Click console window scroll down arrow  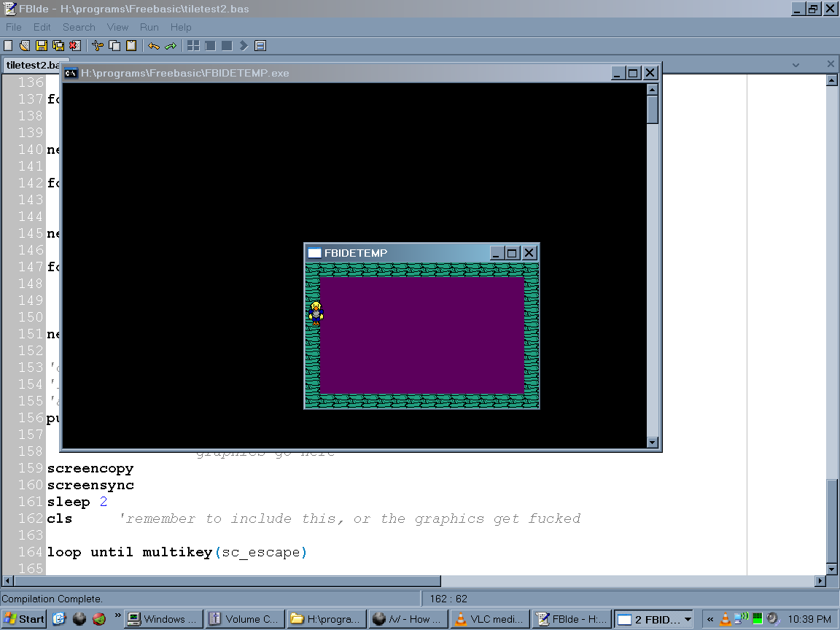(x=652, y=442)
